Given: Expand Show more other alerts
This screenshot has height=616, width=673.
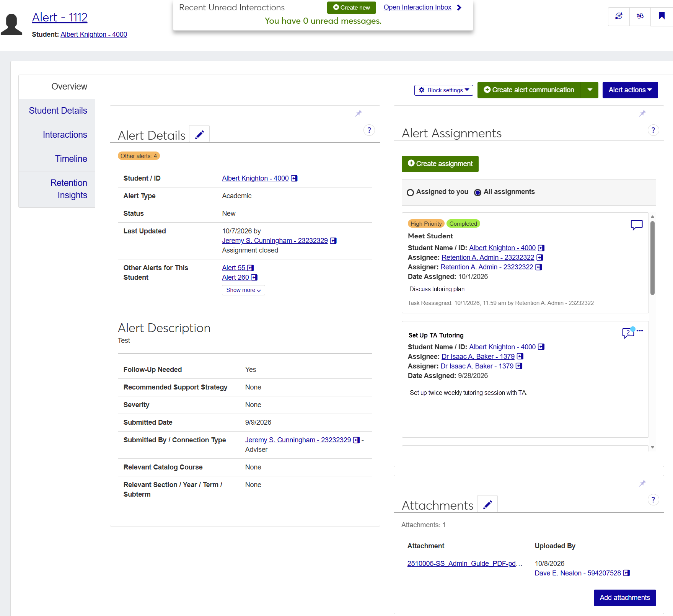Looking at the screenshot, I should tap(243, 290).
